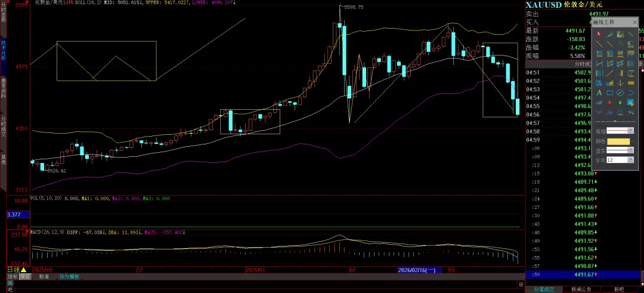Click the 振幅 5.58% value
This screenshot has height=293, width=644.
click(578, 56)
